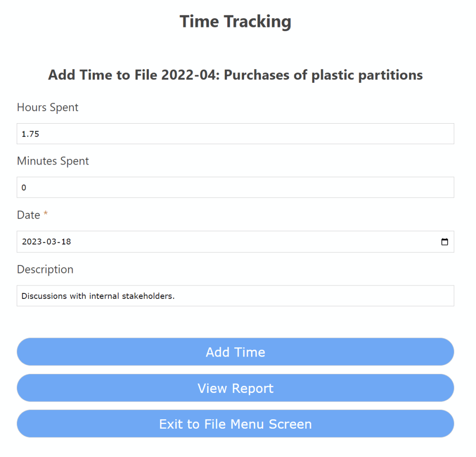Open the date picker calendar icon
This screenshot has width=476, height=457.
tap(444, 242)
